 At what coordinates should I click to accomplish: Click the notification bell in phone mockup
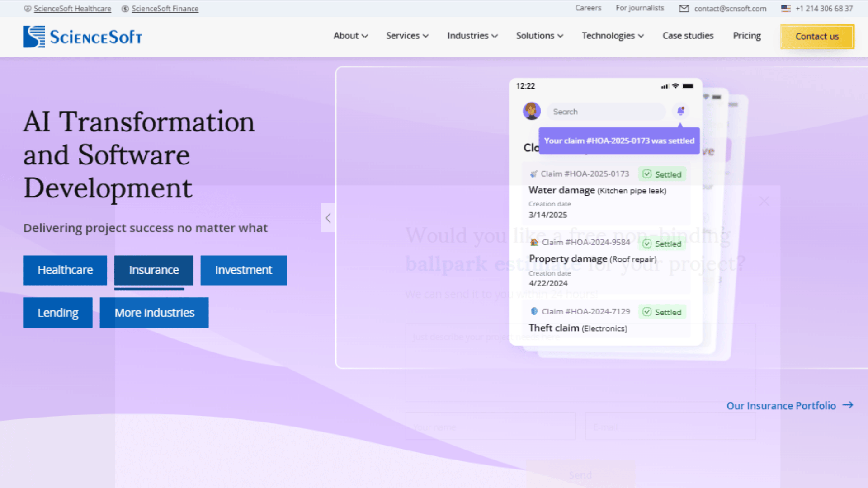click(680, 111)
